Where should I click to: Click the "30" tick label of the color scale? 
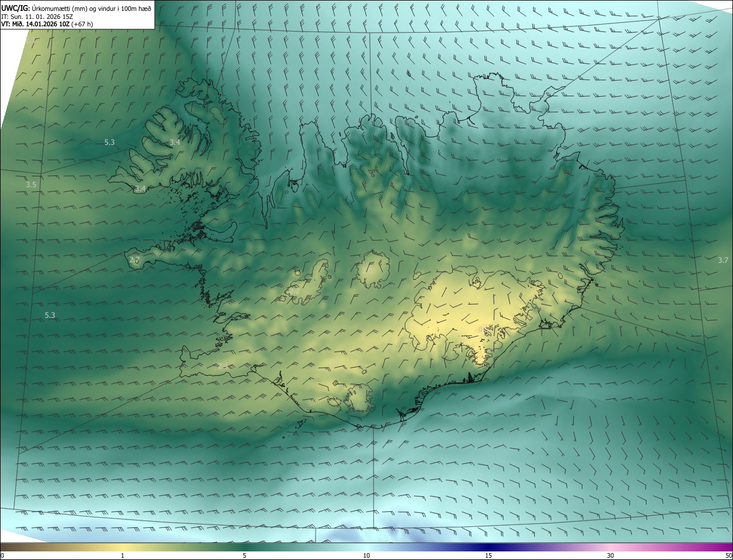coord(610,555)
